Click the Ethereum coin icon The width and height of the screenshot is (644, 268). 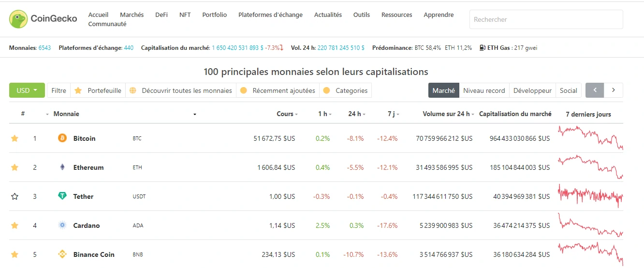(62, 167)
